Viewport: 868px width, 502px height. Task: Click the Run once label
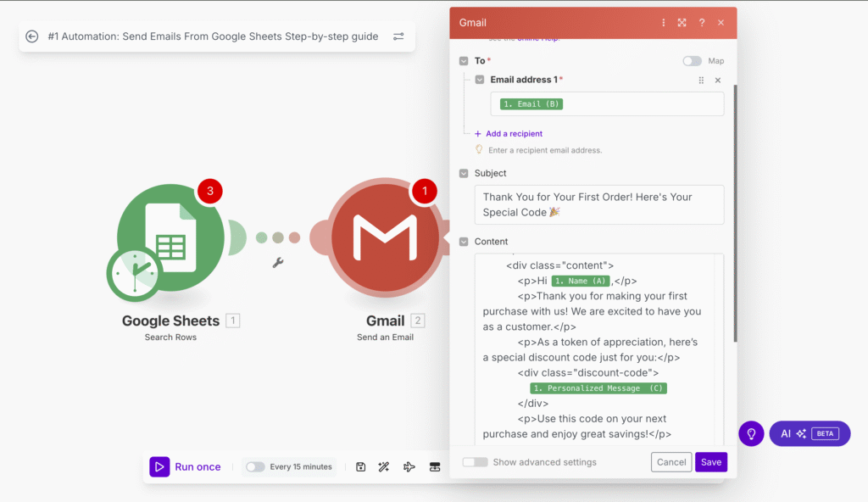[x=198, y=467]
